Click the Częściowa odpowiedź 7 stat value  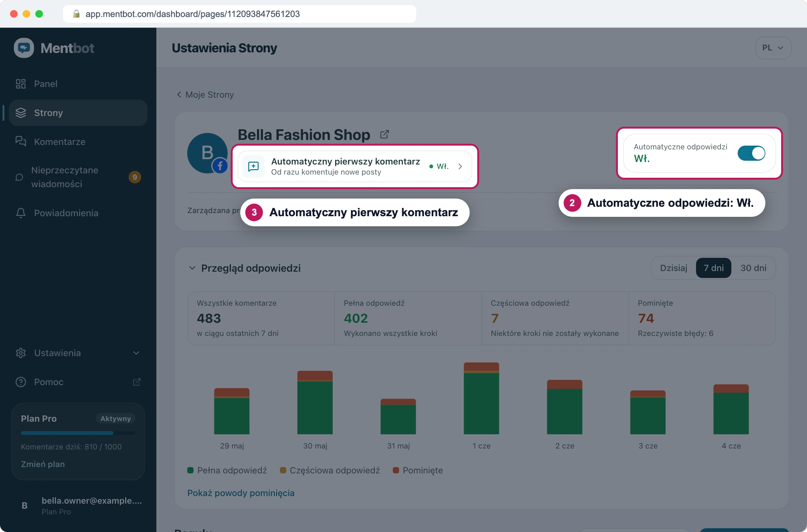495,318
